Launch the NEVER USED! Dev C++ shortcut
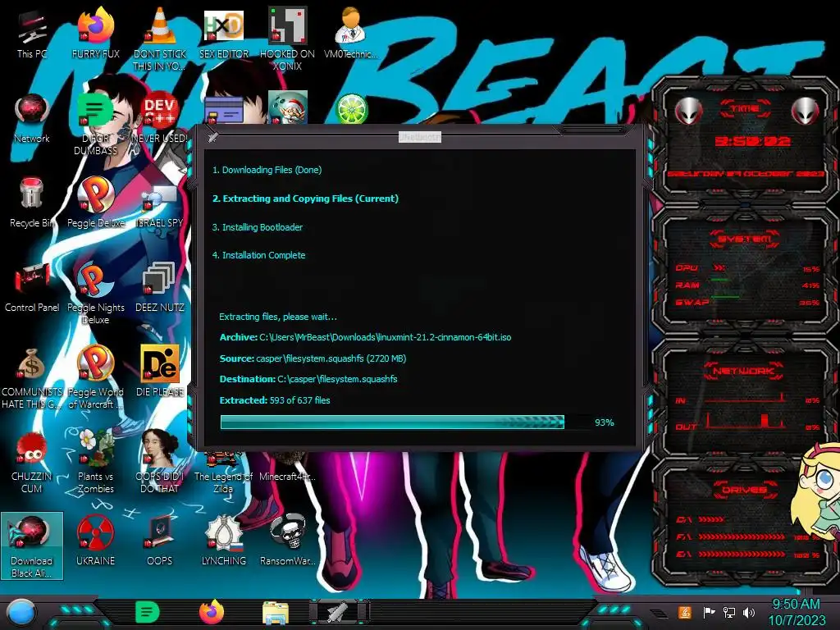Viewport: 840px width, 630px height. click(x=159, y=118)
